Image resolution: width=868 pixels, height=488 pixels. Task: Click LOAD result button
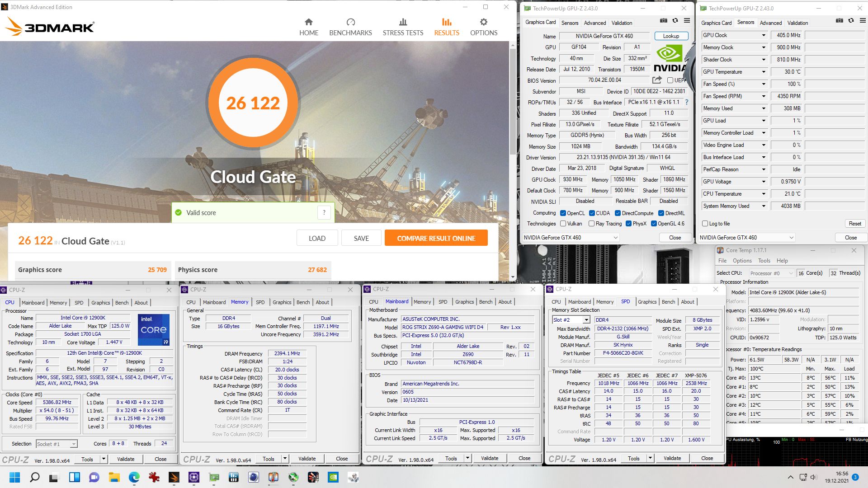point(317,238)
